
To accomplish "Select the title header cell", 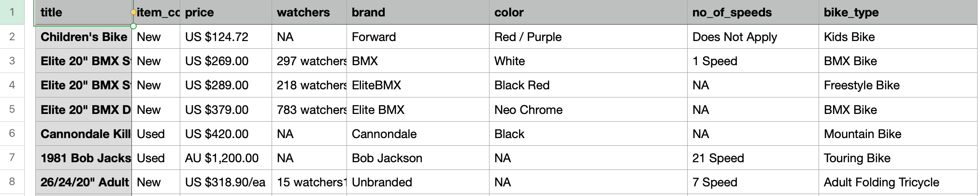I will 83,13.
